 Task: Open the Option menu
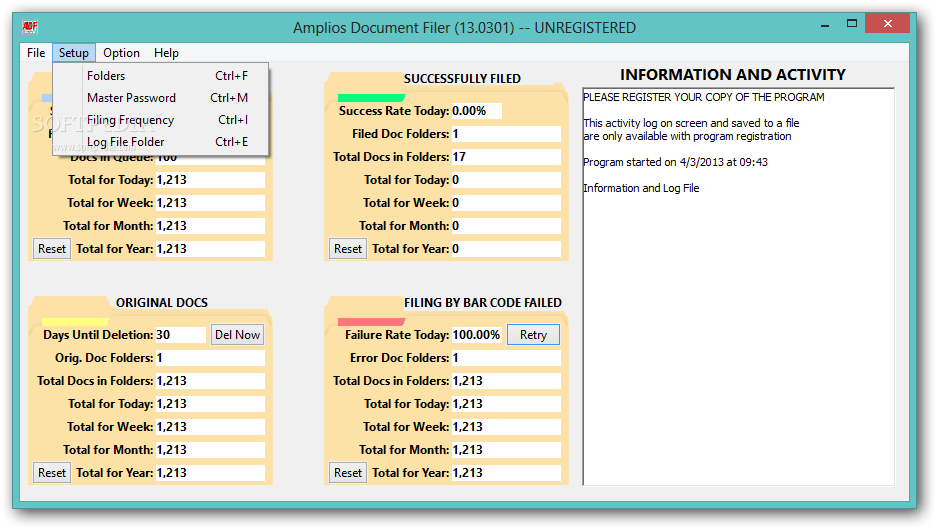click(x=121, y=53)
